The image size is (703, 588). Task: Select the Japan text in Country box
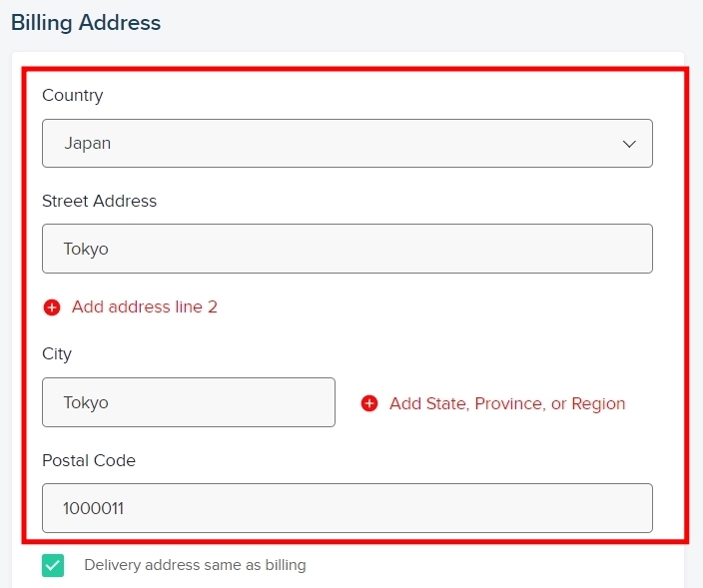(88, 144)
